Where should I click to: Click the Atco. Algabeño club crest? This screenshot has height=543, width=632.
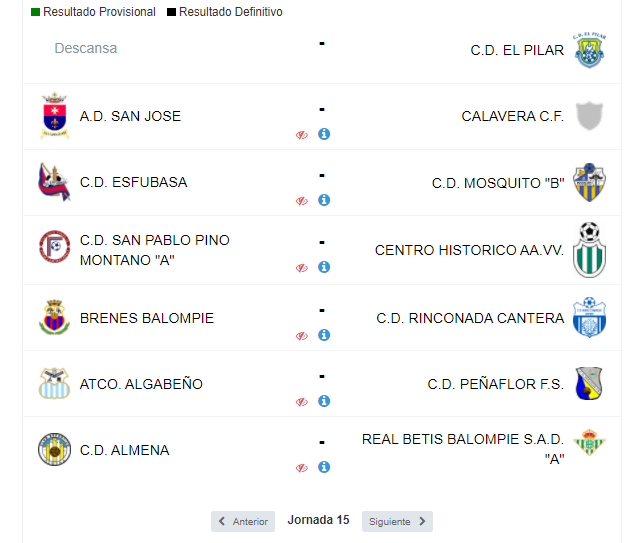click(54, 383)
